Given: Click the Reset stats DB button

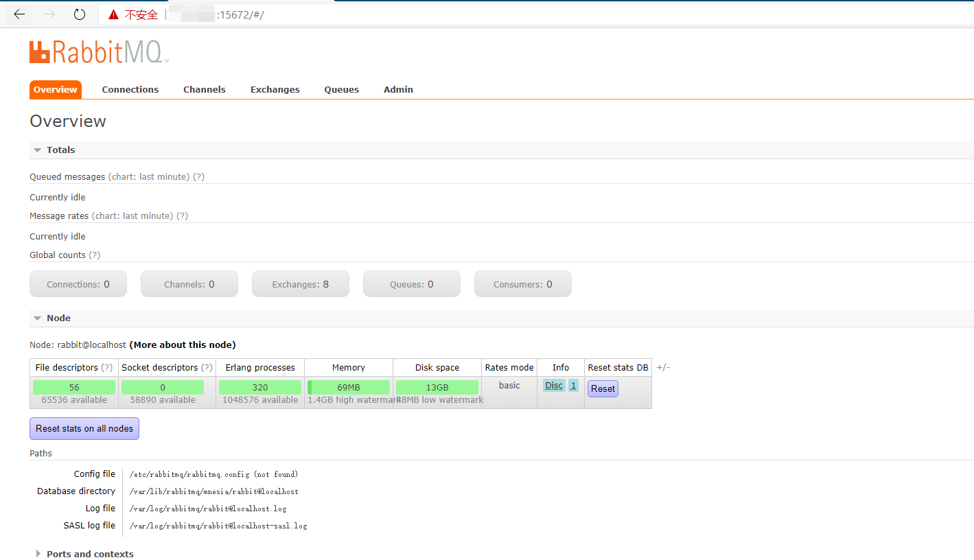Looking at the screenshot, I should click(x=602, y=388).
